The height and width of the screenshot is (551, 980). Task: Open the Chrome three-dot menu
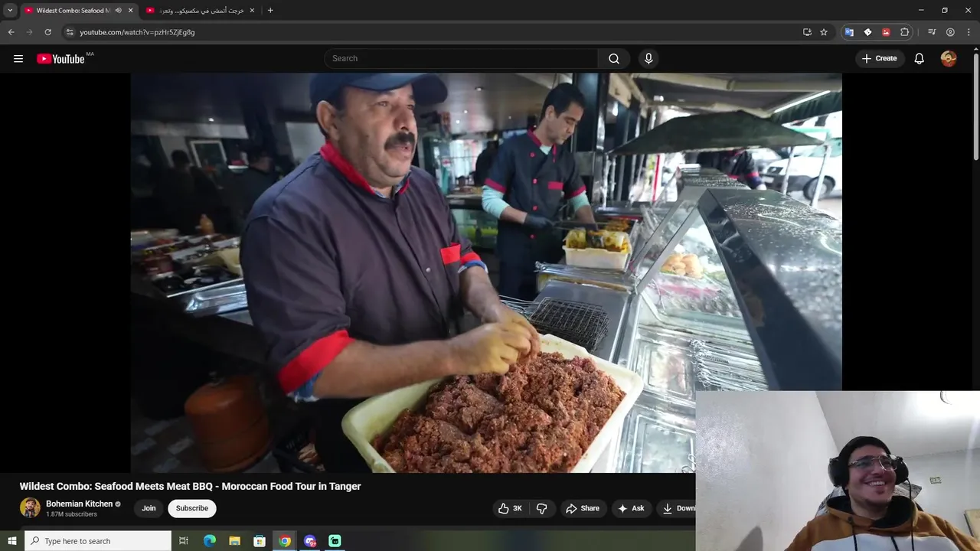click(x=969, y=32)
